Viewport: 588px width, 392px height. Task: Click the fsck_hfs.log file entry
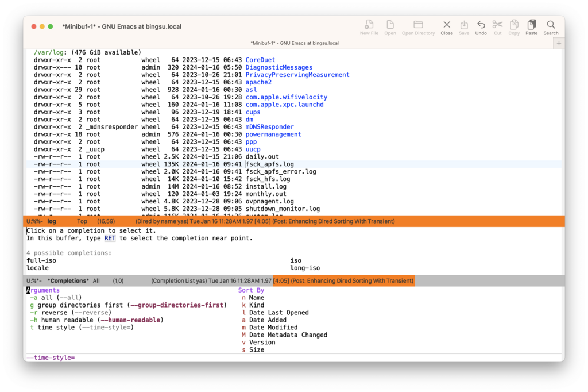click(268, 179)
